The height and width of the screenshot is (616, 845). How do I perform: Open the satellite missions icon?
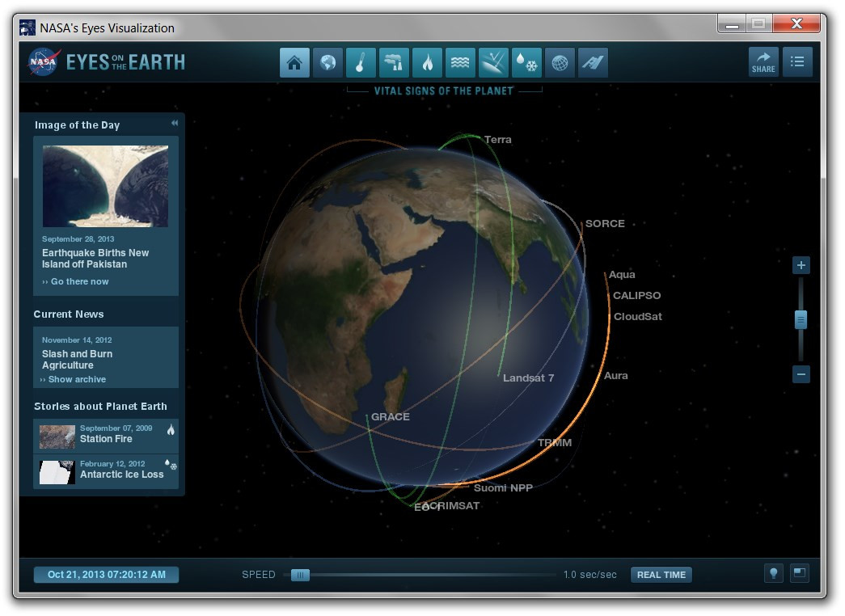(593, 62)
